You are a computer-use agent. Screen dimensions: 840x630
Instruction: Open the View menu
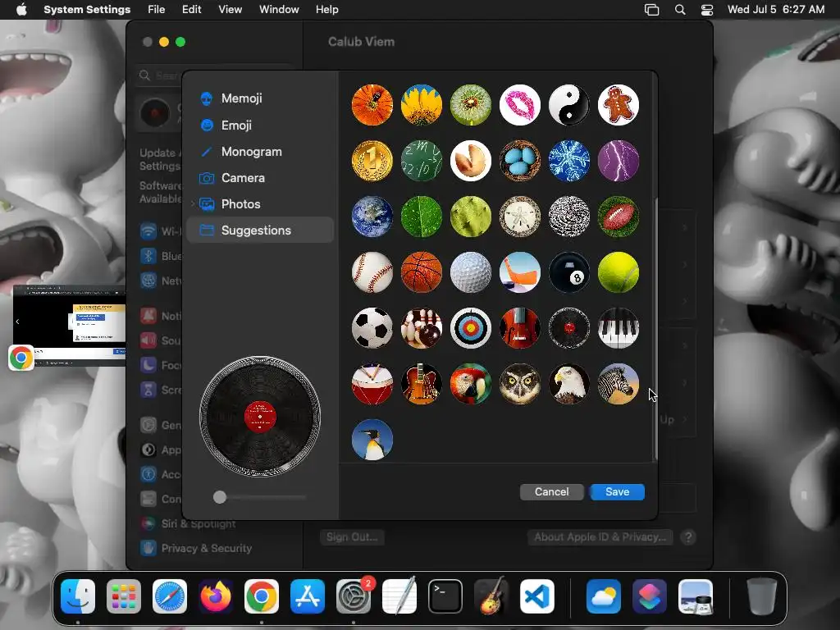tap(231, 10)
